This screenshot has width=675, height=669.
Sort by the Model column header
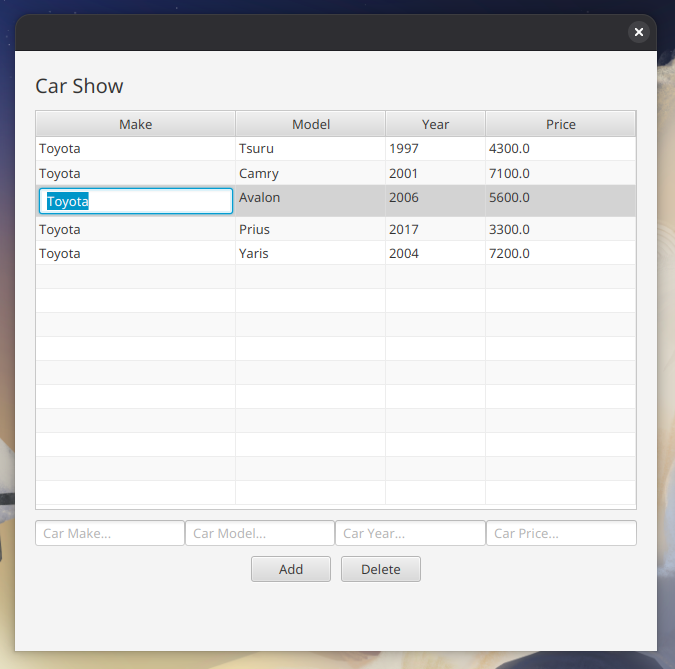point(310,124)
